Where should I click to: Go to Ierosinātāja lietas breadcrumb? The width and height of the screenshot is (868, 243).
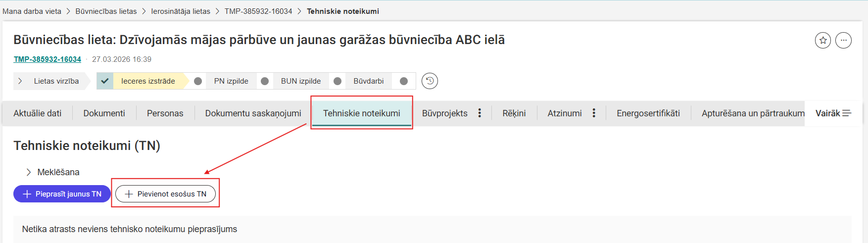(x=181, y=11)
